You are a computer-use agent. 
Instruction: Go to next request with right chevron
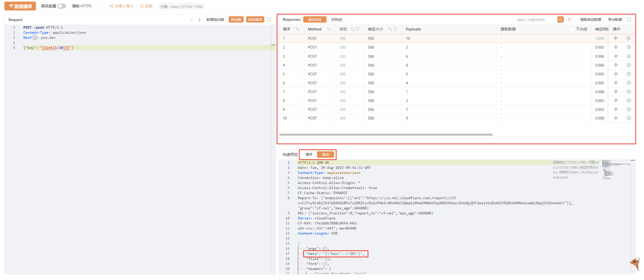pos(199,20)
